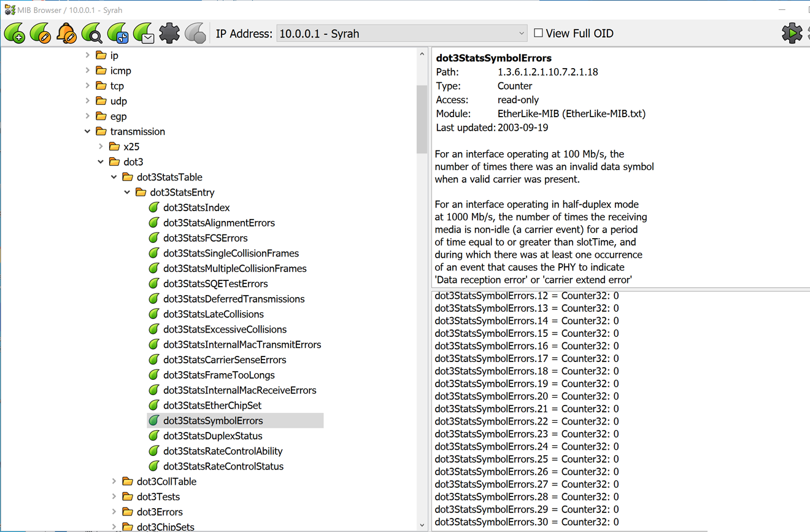Image resolution: width=810 pixels, height=532 pixels.
Task: Enable the View Full OID checkbox
Action: pyautogui.click(x=538, y=33)
